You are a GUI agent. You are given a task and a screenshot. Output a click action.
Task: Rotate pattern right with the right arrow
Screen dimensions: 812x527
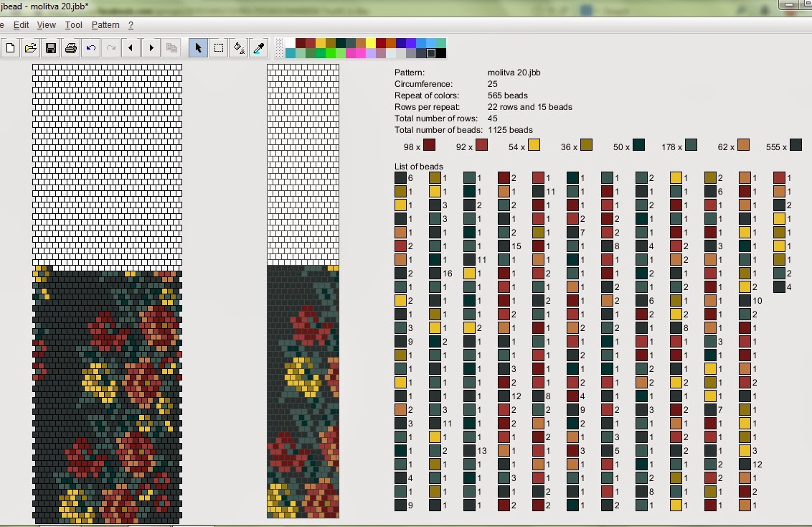tap(151, 48)
